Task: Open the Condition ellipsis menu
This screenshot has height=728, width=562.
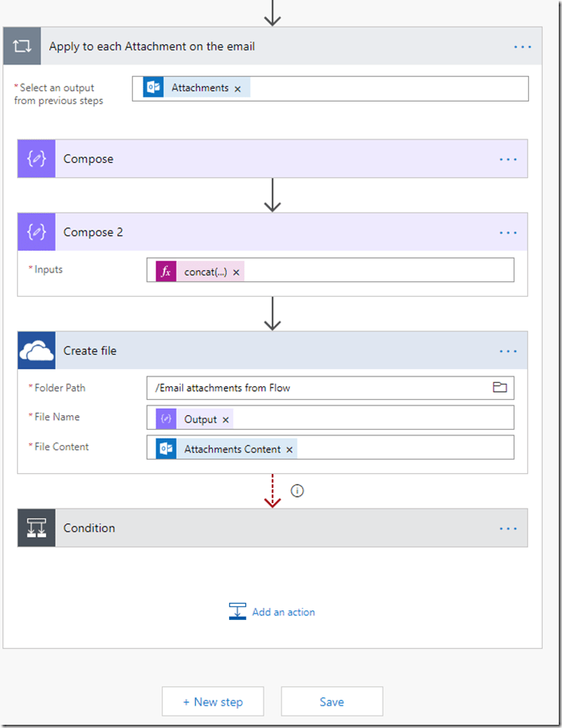Action: click(508, 529)
